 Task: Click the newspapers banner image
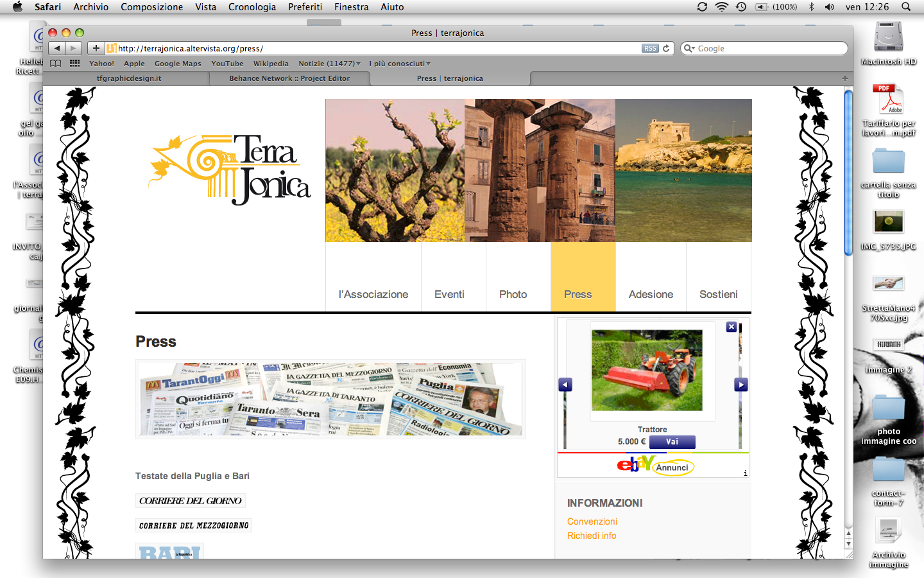click(330, 399)
